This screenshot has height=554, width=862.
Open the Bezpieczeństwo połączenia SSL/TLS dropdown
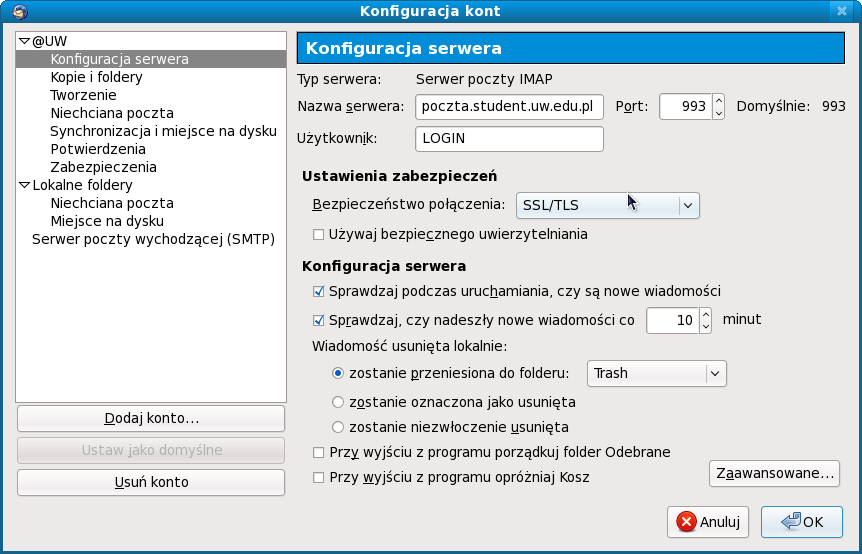point(607,205)
